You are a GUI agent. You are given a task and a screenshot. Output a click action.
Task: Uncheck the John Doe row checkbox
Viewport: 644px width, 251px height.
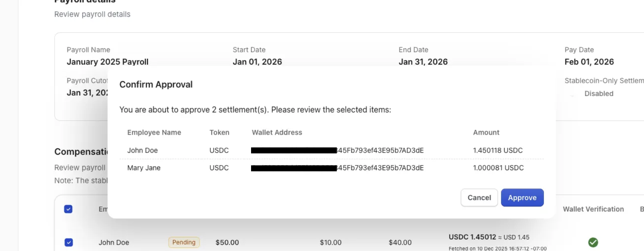[x=69, y=242]
